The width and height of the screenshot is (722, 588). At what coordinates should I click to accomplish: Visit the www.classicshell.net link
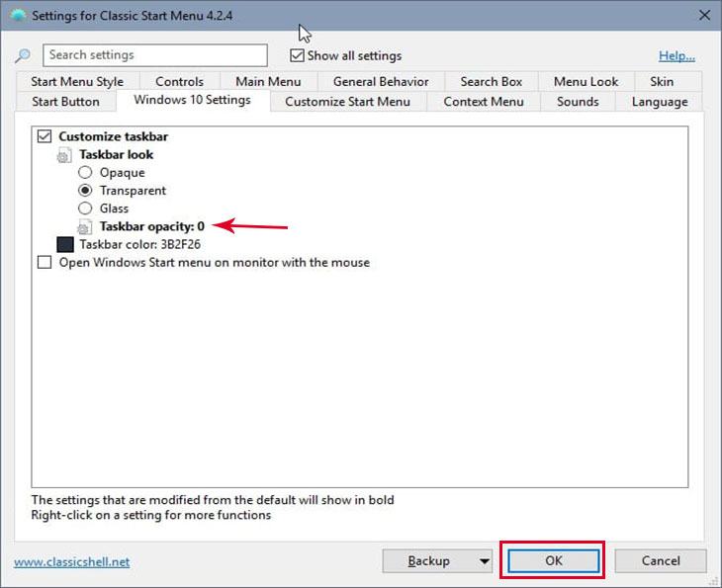pyautogui.click(x=72, y=561)
